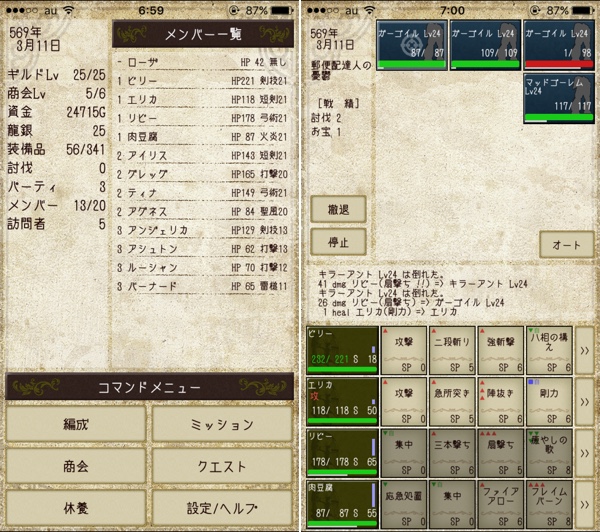This screenshot has width=600, height=532.
Task: Toggle the 停止 pause button
Action: (338, 242)
